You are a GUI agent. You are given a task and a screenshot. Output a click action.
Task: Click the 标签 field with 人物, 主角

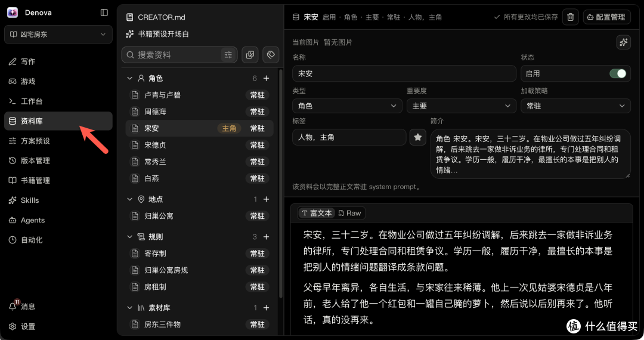349,137
